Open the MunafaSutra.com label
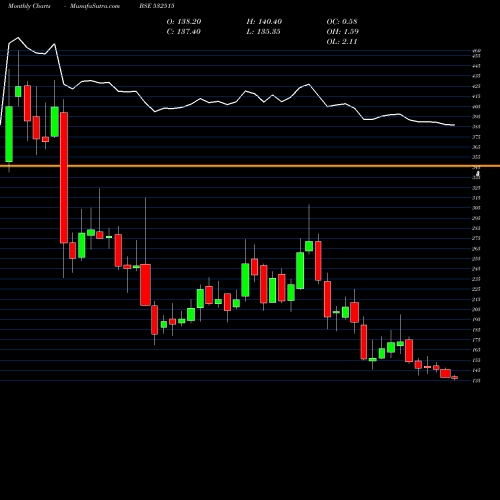 (95, 6)
